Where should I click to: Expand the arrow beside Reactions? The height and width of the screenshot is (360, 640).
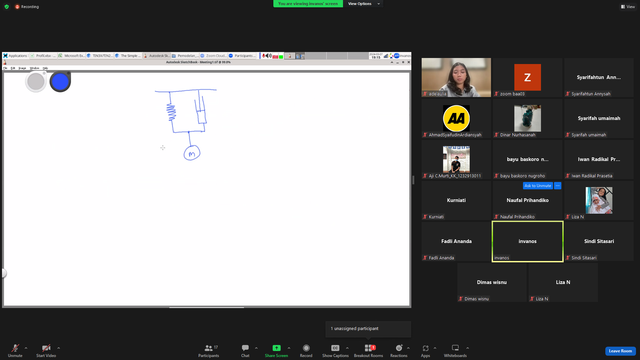[408, 348]
